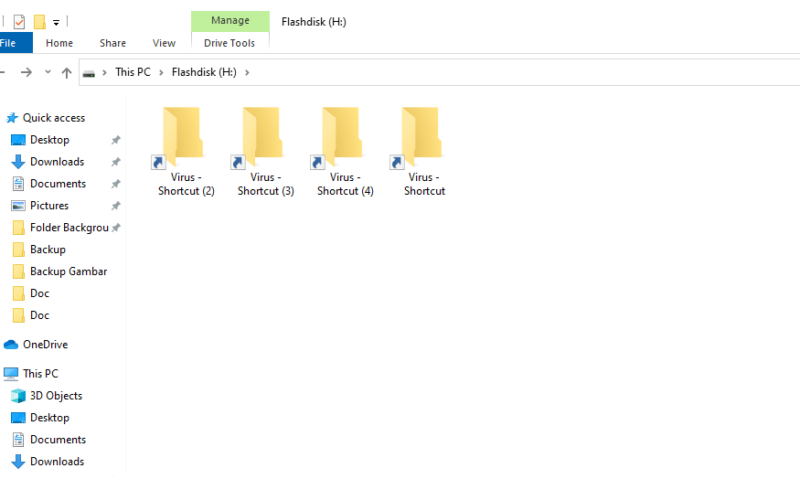The image size is (800, 500).
Task: Click the 3D Objects cube icon
Action: tap(18, 395)
